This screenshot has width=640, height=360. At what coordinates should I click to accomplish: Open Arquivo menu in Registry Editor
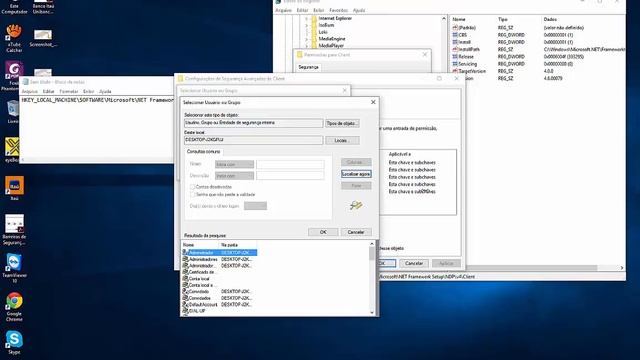click(284, 10)
